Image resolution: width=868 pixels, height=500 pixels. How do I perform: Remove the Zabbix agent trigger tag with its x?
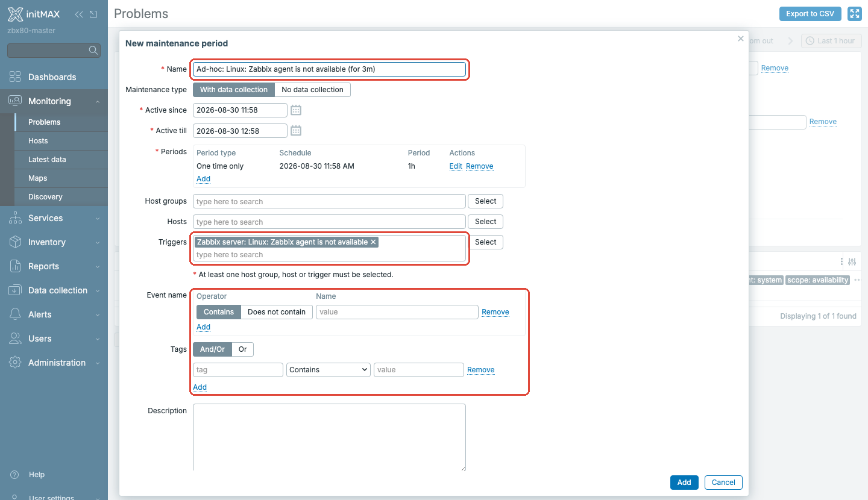(x=374, y=242)
